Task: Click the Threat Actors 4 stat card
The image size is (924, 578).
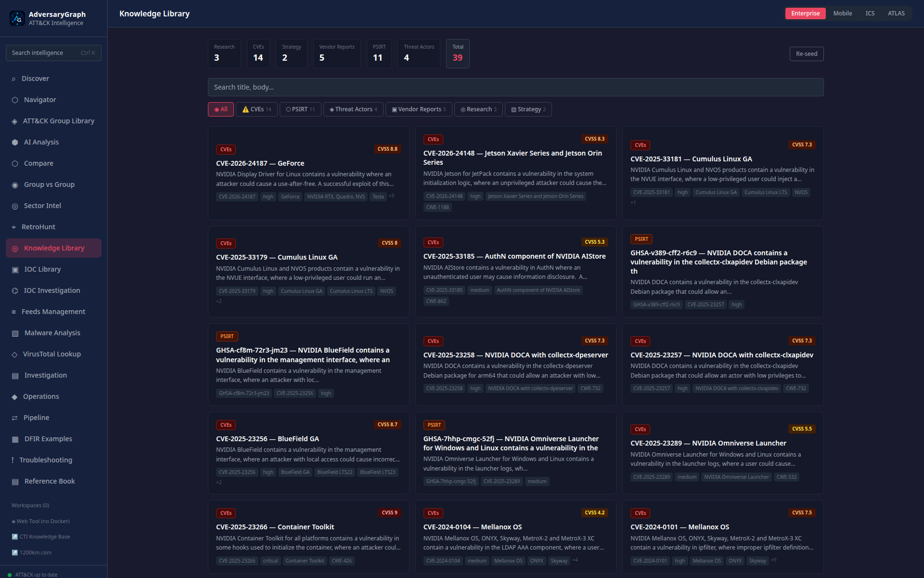Action: pyautogui.click(x=419, y=53)
